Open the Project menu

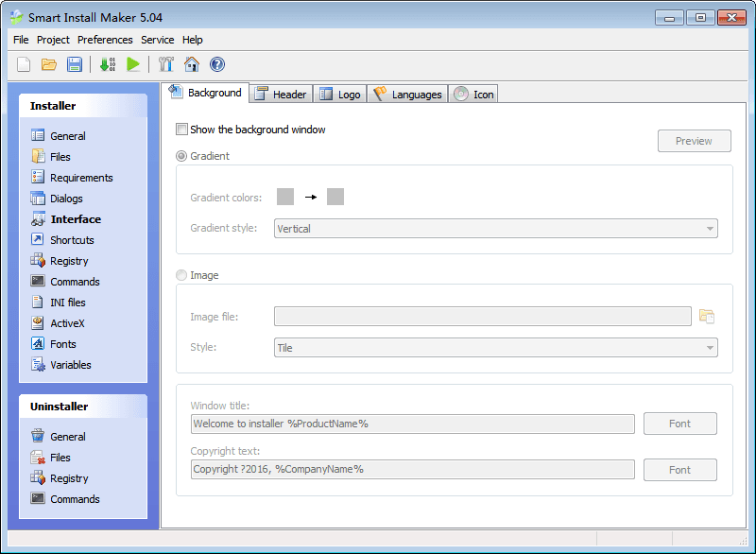pos(53,40)
